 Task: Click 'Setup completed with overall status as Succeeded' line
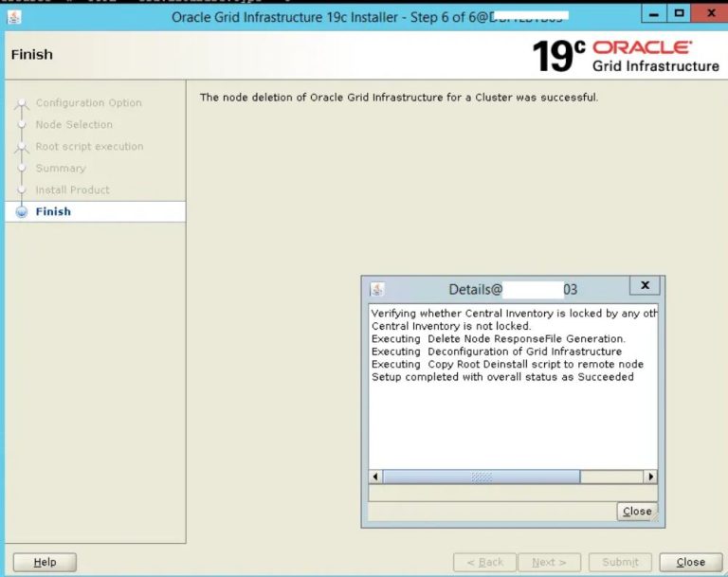(x=502, y=377)
